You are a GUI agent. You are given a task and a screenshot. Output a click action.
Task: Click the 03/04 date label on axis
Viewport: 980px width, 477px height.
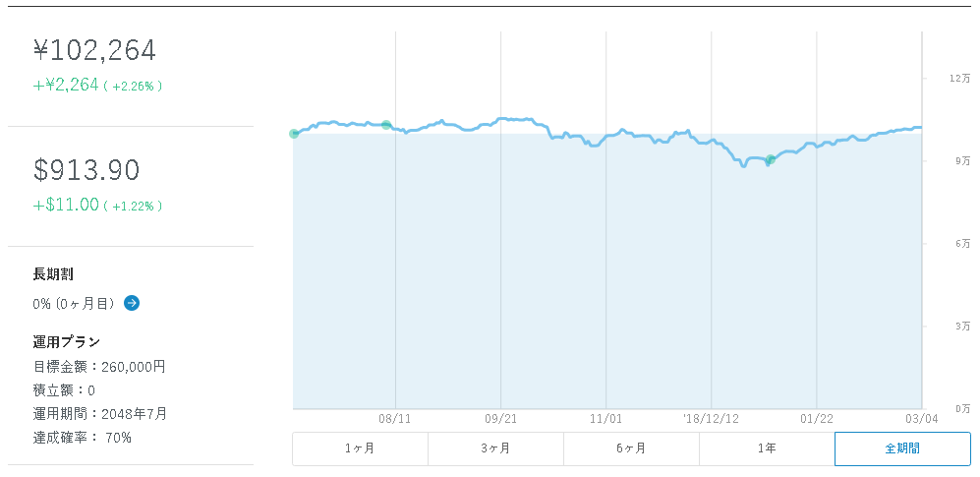click(923, 419)
